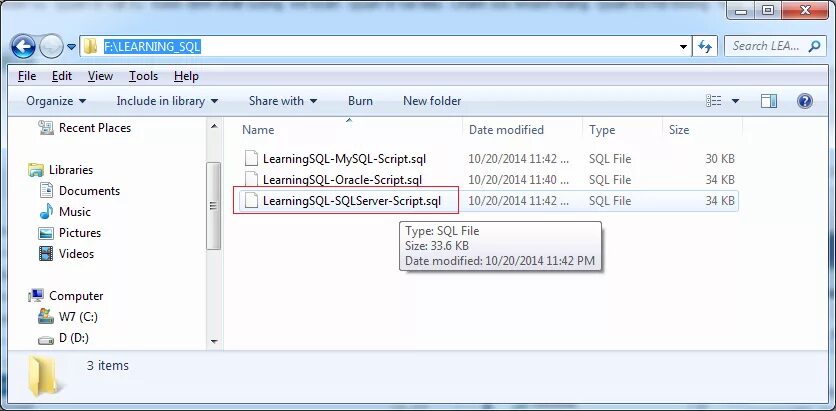Click the Pictures library icon
Image resolution: width=836 pixels, height=411 pixels.
click(46, 233)
